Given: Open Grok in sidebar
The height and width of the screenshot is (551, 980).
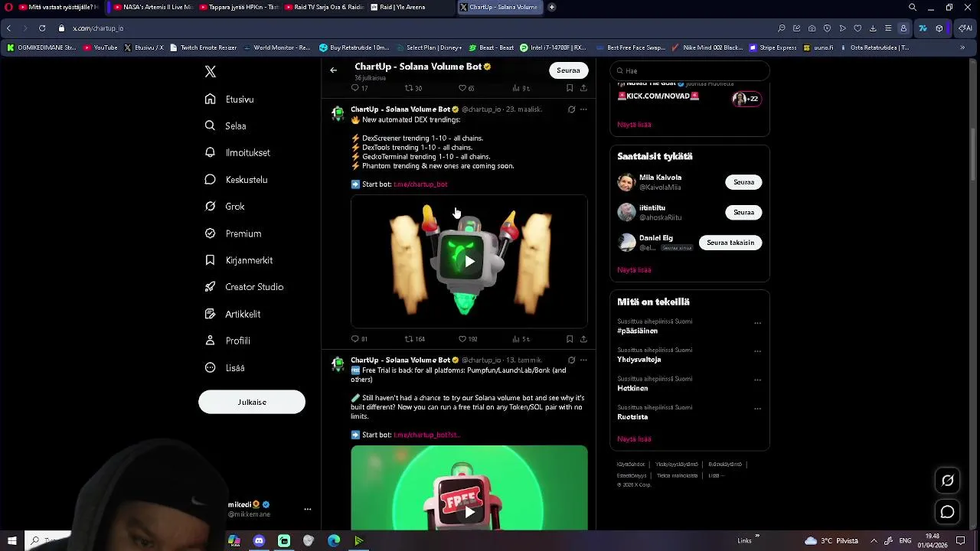Looking at the screenshot, I should 224,207.
